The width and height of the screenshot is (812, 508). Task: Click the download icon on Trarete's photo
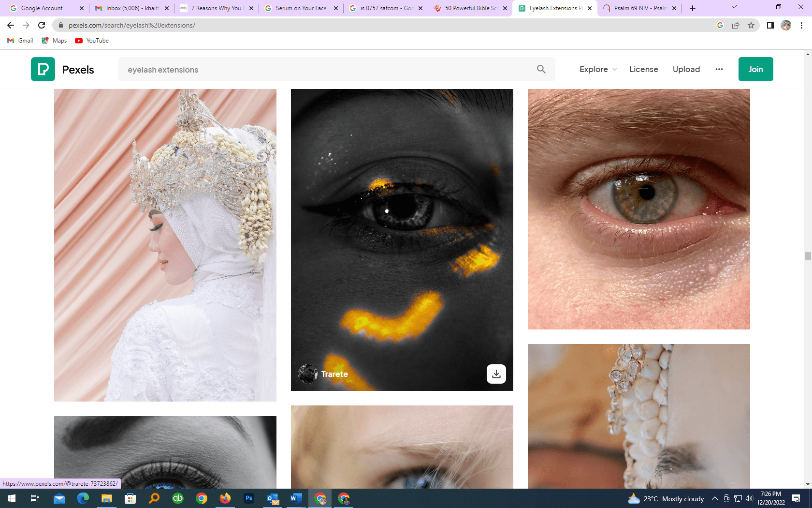click(496, 374)
